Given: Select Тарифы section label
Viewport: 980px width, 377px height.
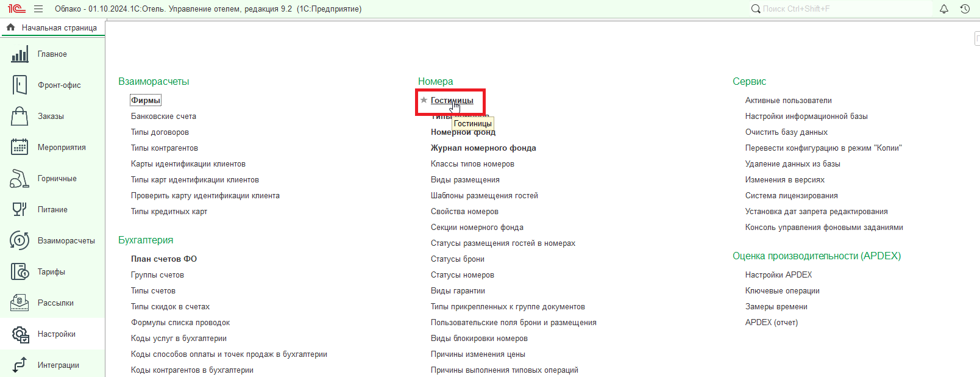Looking at the screenshot, I should (51, 272).
